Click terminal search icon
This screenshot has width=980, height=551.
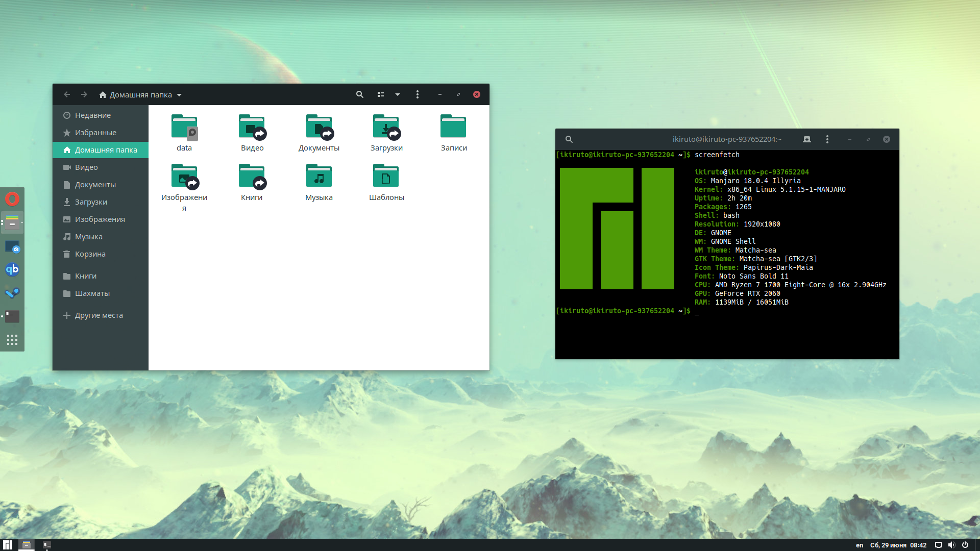[x=569, y=139]
